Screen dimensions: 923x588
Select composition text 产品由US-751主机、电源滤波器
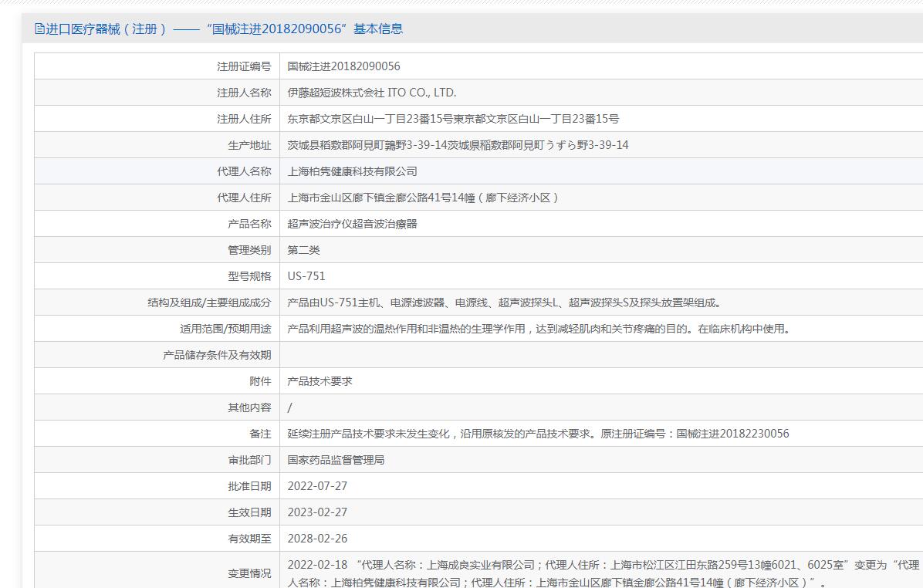[x=505, y=302]
